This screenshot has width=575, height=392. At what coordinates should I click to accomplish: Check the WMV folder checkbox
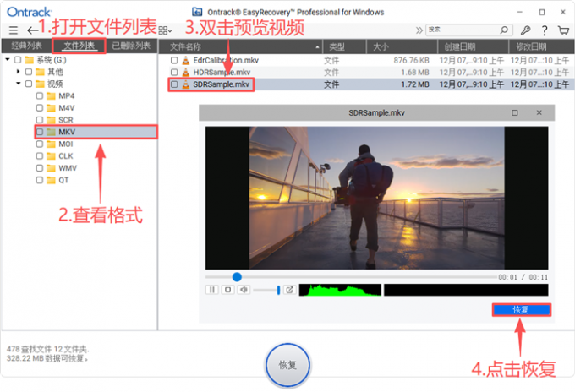click(x=40, y=168)
